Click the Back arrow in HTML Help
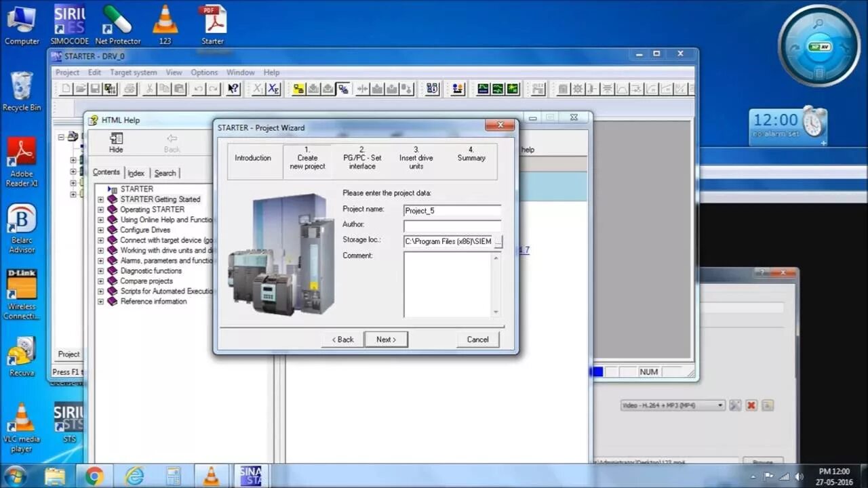The width and height of the screenshot is (868, 488). 172,142
